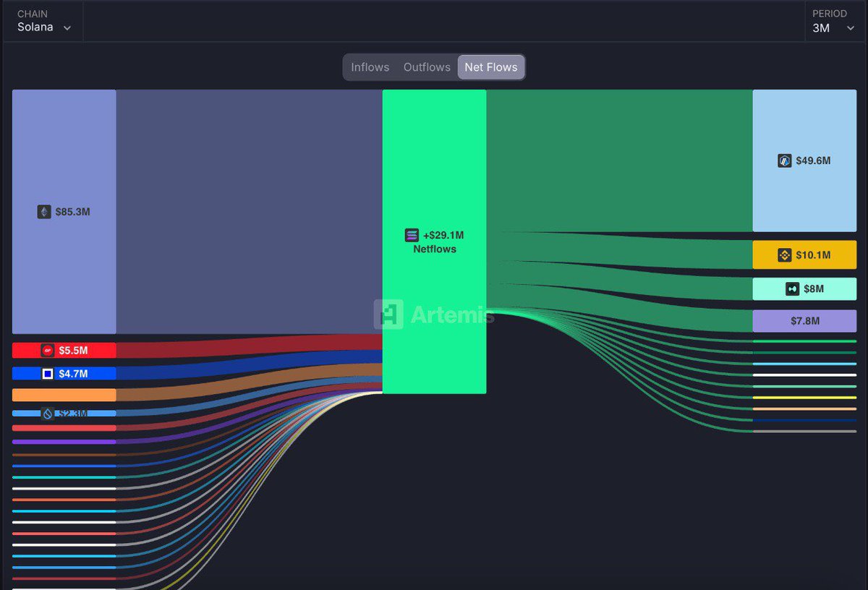Image resolution: width=868 pixels, height=590 pixels.
Task: Click the Ethereum icon on the $85.3M bar
Action: pos(44,212)
